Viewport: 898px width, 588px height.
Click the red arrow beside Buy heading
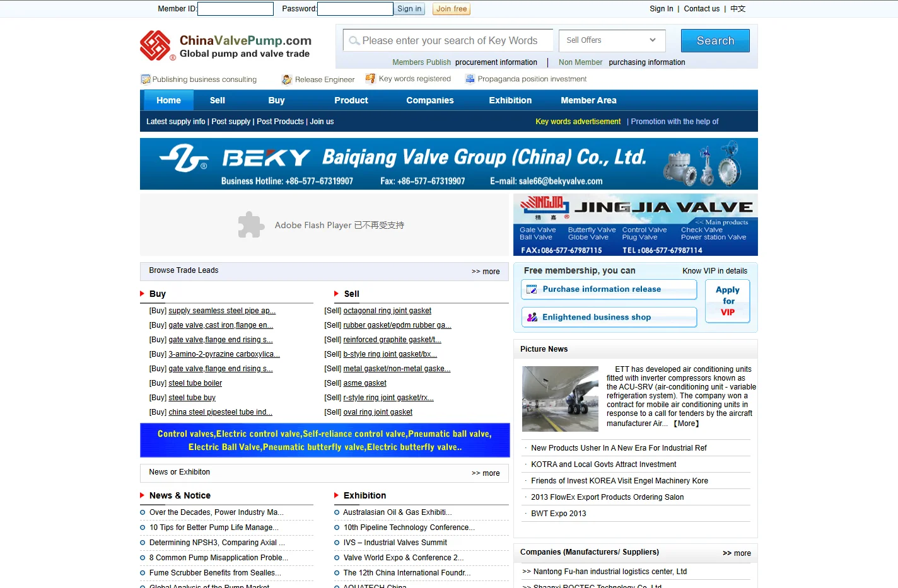(x=143, y=294)
